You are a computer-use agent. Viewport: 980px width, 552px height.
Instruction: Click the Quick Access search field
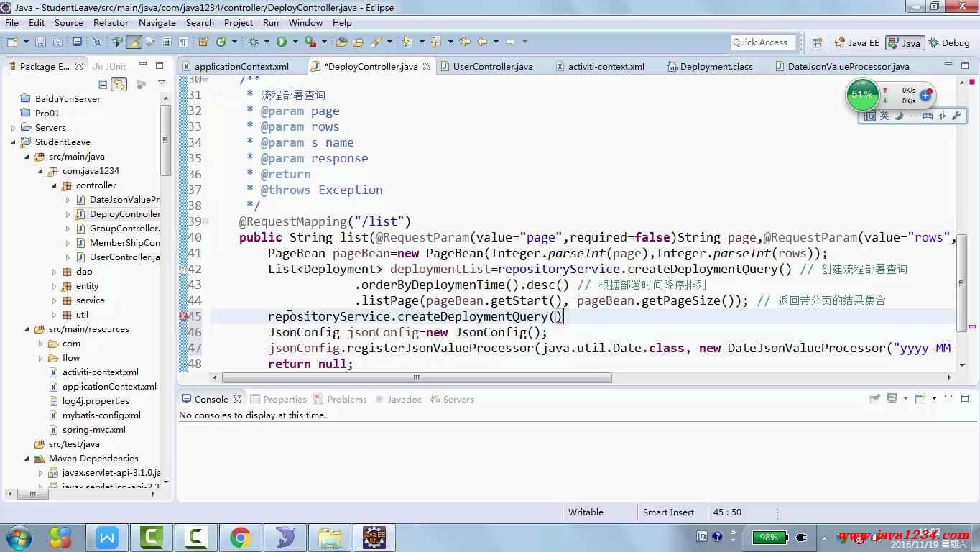(x=763, y=42)
